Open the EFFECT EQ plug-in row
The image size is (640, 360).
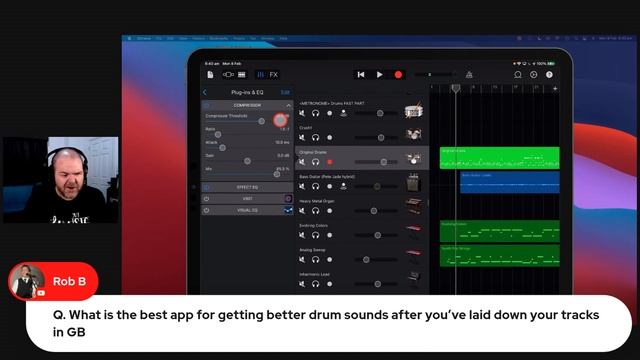(x=247, y=187)
